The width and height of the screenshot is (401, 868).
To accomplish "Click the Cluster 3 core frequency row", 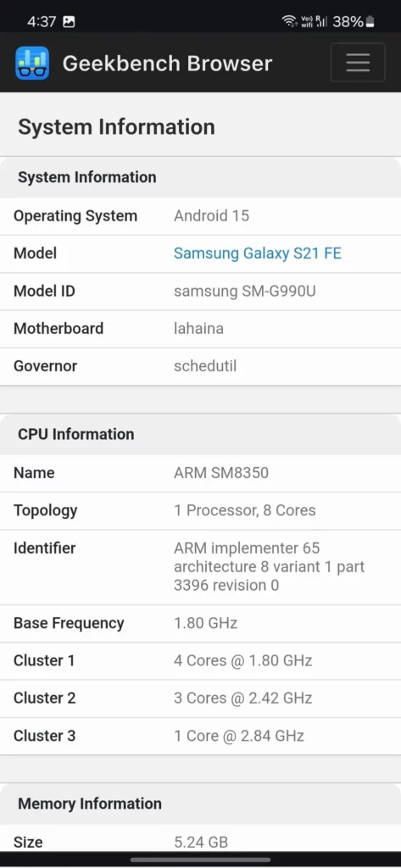I will (200, 736).
